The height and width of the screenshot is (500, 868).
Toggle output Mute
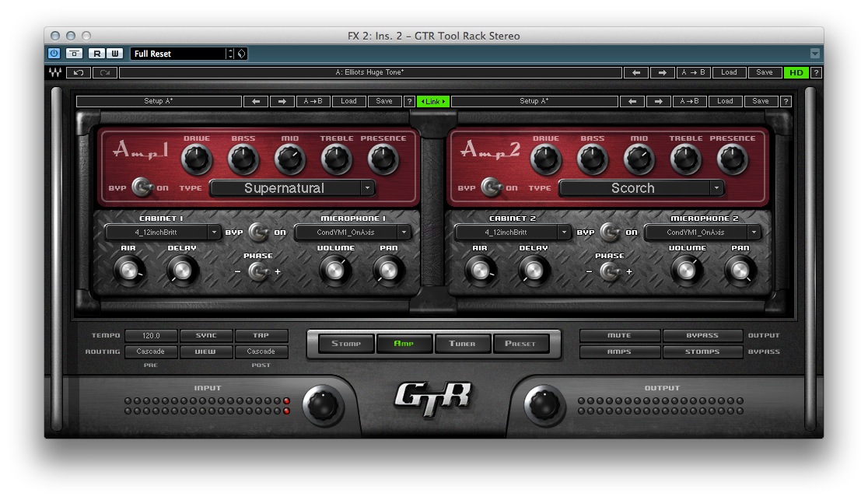pyautogui.click(x=619, y=336)
